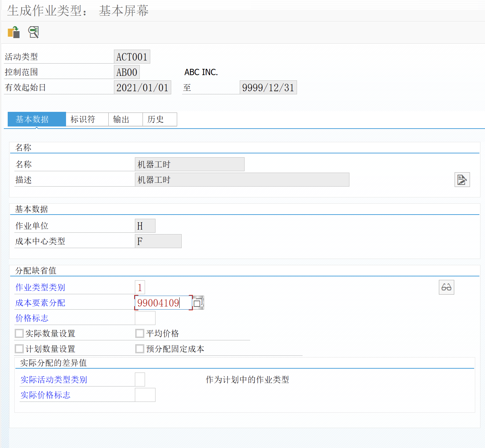Viewport: 485px width, 448px height.
Task: Open the 输出 tab
Action: tap(125, 119)
